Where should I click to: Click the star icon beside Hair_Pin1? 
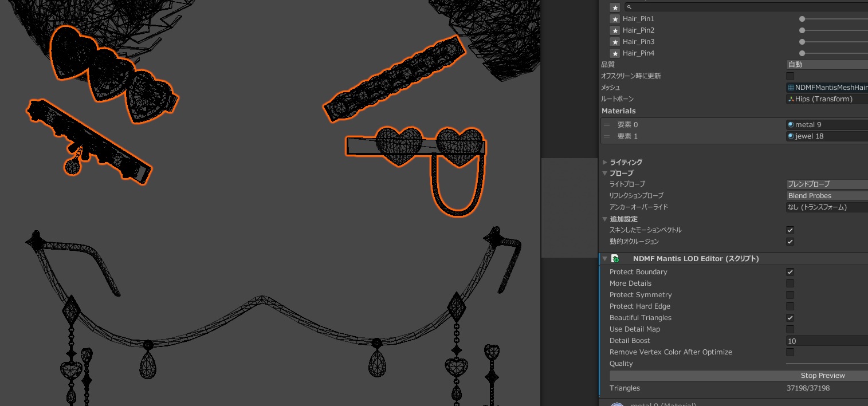pos(615,19)
